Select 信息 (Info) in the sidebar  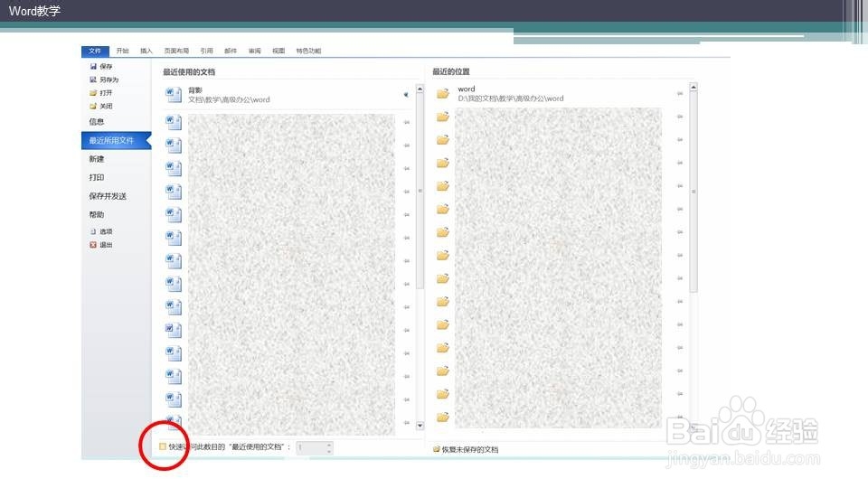[97, 122]
